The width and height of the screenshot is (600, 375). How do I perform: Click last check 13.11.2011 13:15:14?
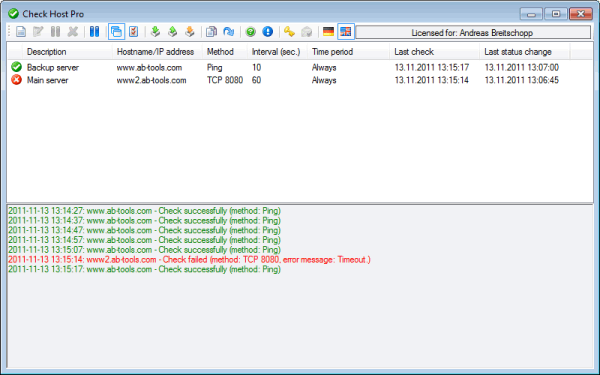pos(432,80)
